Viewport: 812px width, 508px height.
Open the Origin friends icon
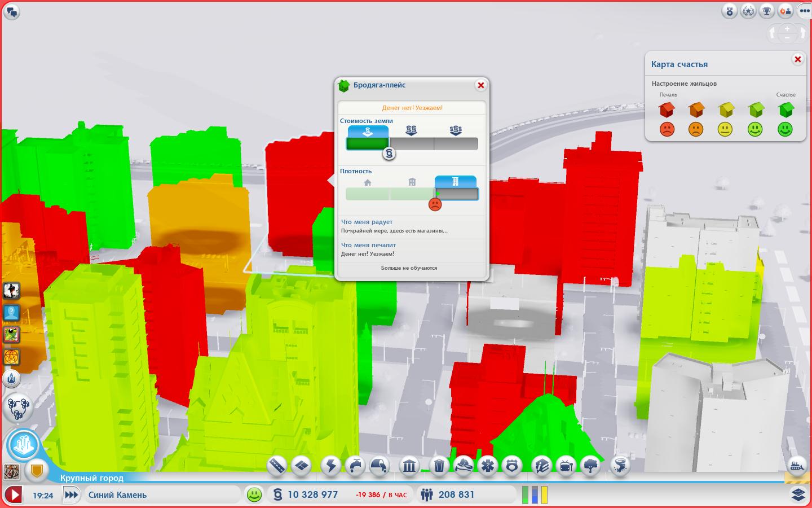pos(785,11)
